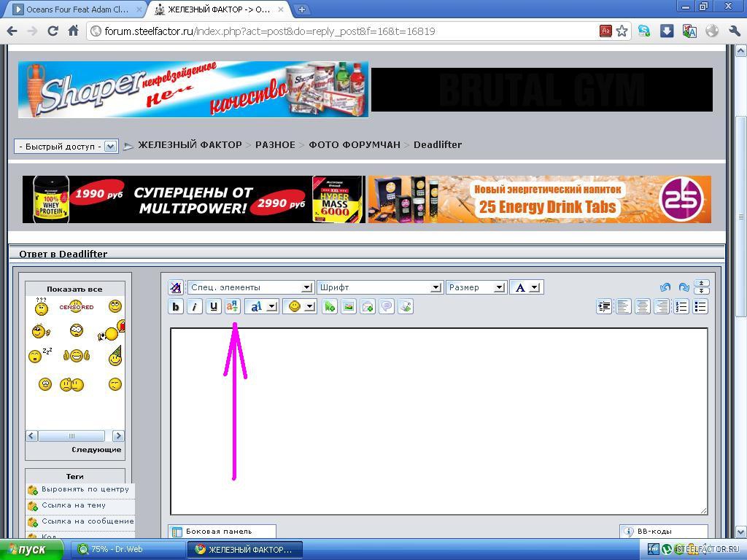
Task: Insert the confused ??? smiley
Action: point(42,307)
